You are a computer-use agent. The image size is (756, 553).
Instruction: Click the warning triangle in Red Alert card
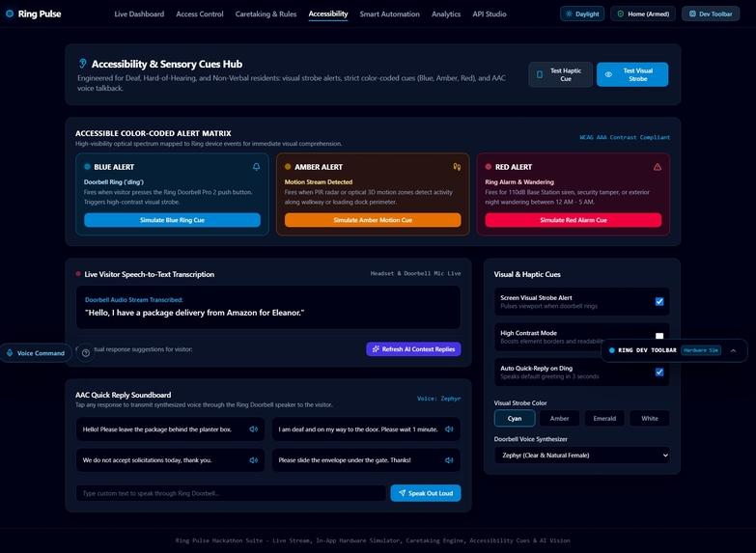click(658, 167)
